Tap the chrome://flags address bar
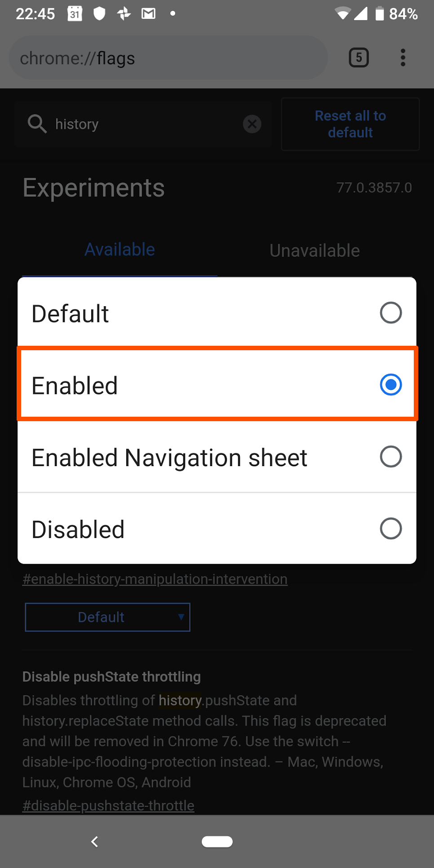 tap(168, 58)
